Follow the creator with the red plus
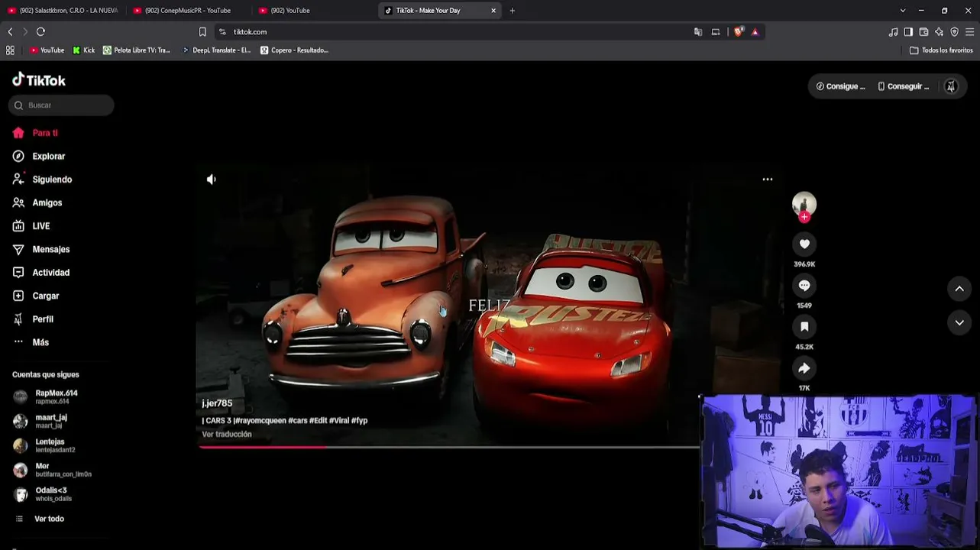The width and height of the screenshot is (980, 550). (x=804, y=217)
